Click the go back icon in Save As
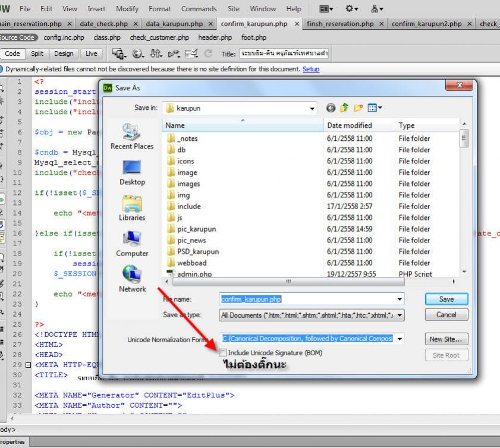The image size is (500, 448). click(331, 108)
